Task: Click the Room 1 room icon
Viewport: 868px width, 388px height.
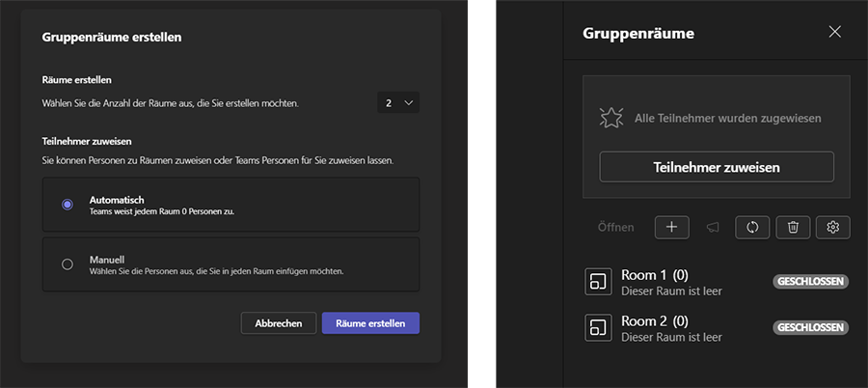Action: (599, 282)
